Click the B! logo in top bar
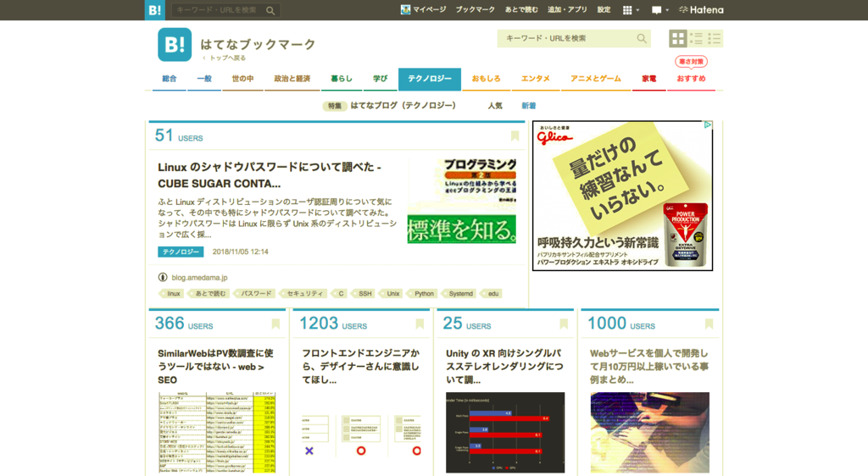The image size is (868, 476). click(155, 10)
